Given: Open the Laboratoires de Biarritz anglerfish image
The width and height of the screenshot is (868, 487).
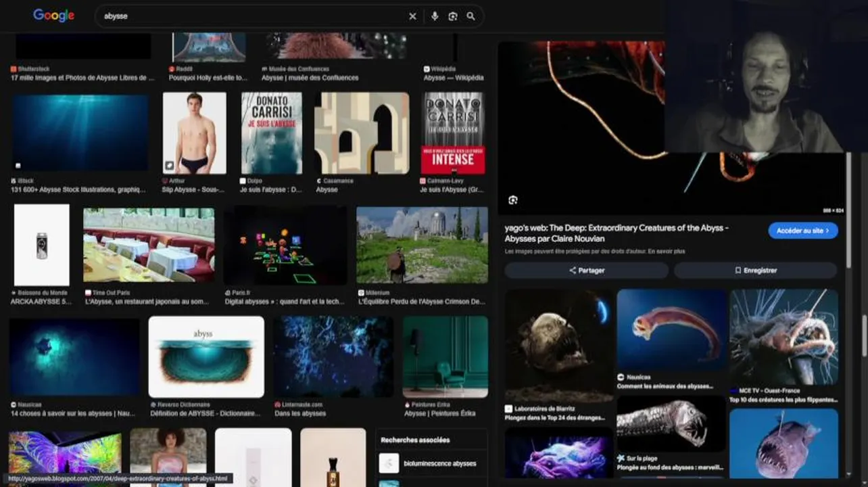Looking at the screenshot, I should click(559, 346).
